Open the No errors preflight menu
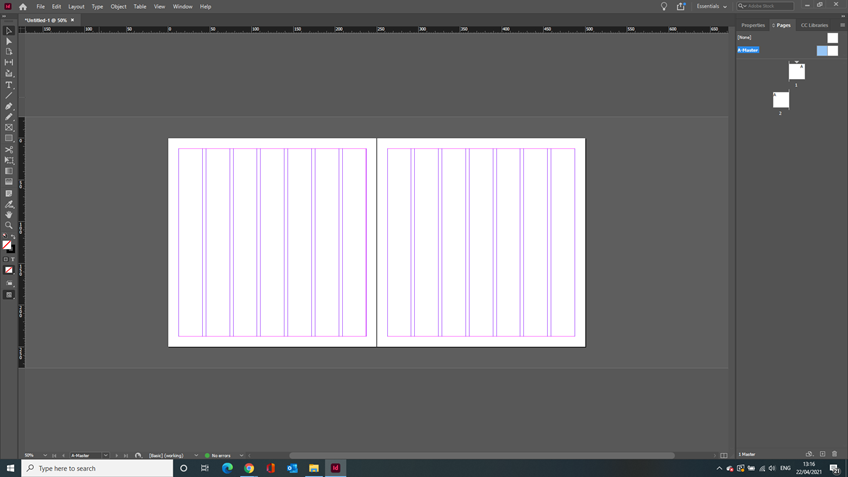 click(241, 455)
